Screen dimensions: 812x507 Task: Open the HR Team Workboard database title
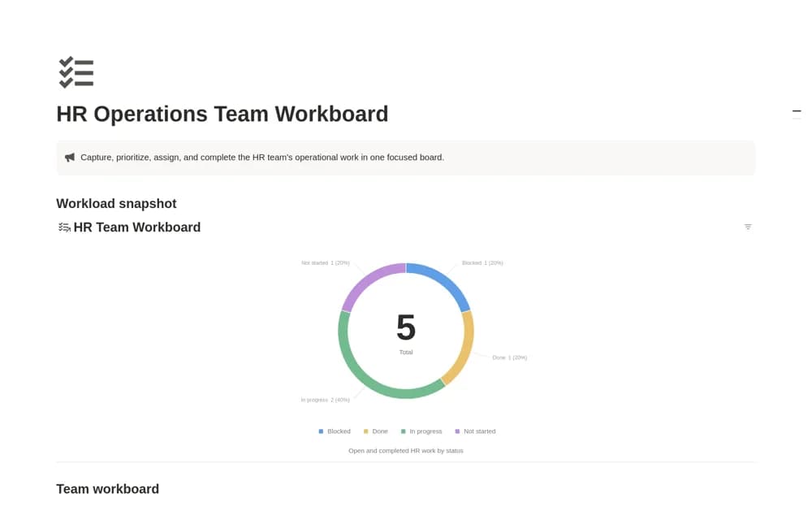[136, 227]
